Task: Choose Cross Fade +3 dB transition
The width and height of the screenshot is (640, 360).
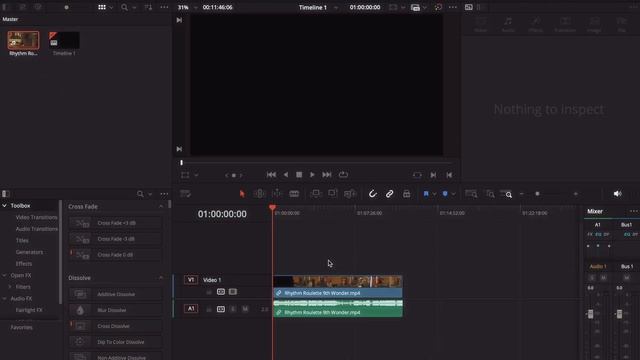Action: click(116, 223)
